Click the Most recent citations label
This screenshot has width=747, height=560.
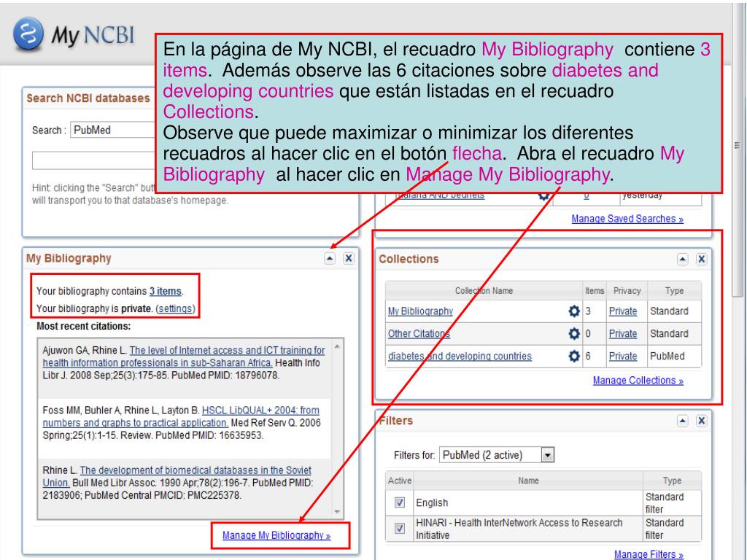(x=83, y=326)
